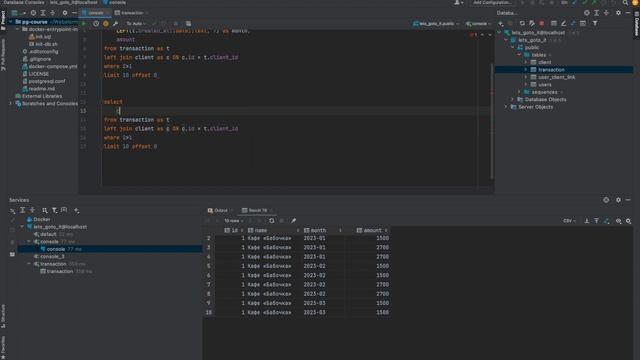Export result data with the download icon
Image resolution: width=640 pixels, height=360 pixels.
pos(587,221)
